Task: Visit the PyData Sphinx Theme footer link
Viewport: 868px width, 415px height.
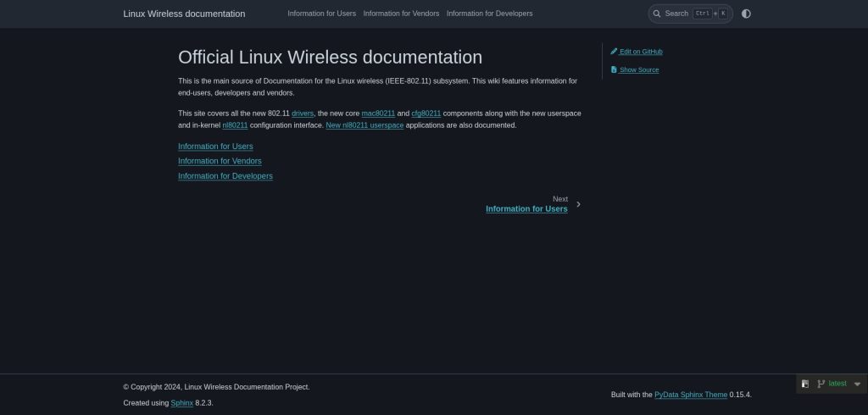Action: pos(691,395)
